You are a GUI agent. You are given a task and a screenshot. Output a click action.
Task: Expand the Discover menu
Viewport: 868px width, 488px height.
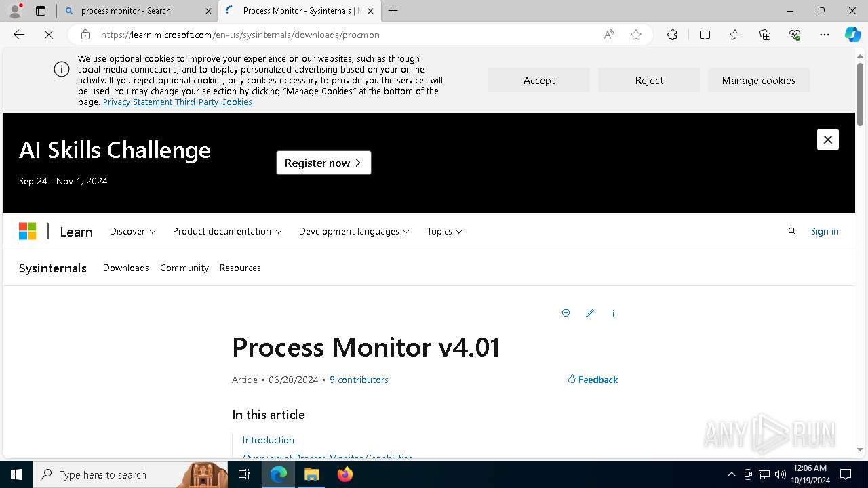133,231
